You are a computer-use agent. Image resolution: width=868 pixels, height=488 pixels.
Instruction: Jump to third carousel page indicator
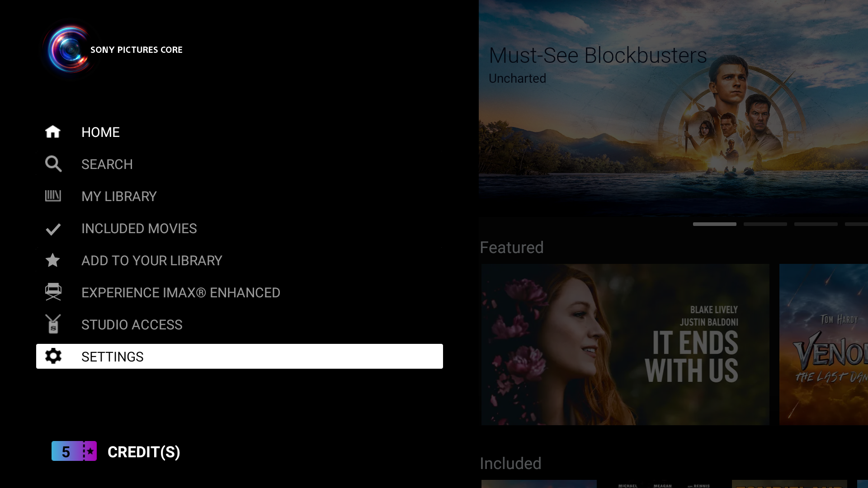tap(816, 224)
